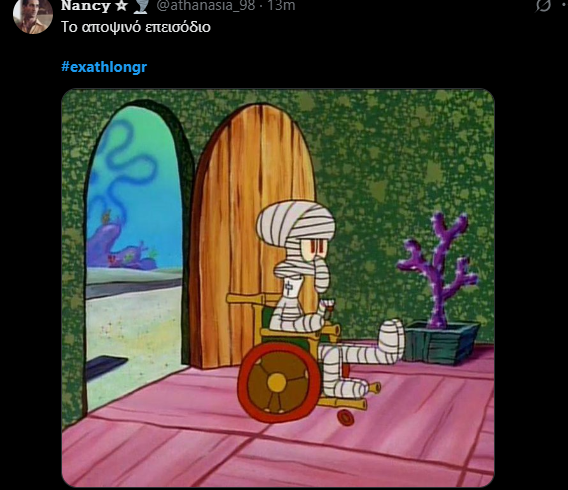Click the star symbol after Nancy
This screenshot has height=490, width=568.
pyautogui.click(x=121, y=5)
